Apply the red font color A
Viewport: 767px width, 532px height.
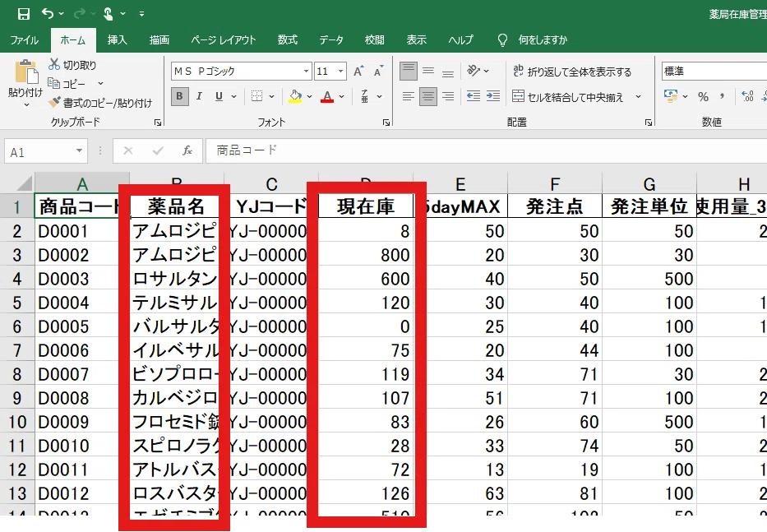327,96
